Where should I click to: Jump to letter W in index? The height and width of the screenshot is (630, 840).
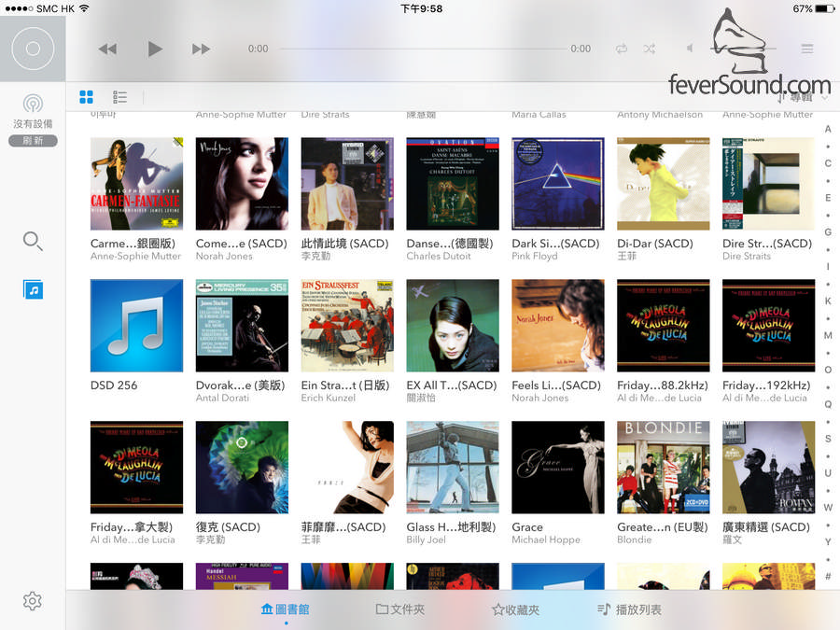[828, 508]
